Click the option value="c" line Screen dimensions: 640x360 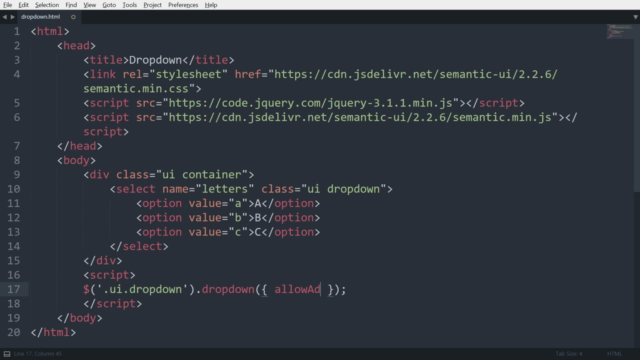pyautogui.click(x=228, y=232)
